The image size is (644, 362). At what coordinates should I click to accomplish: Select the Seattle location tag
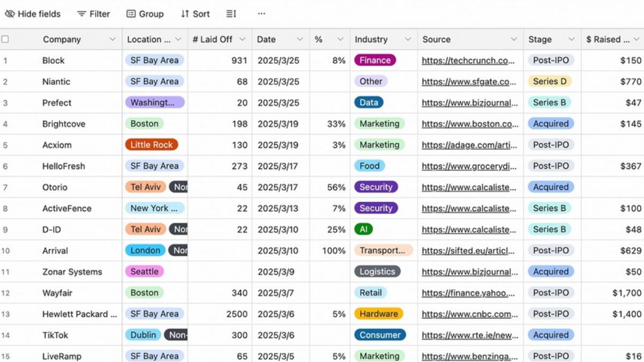[144, 271]
